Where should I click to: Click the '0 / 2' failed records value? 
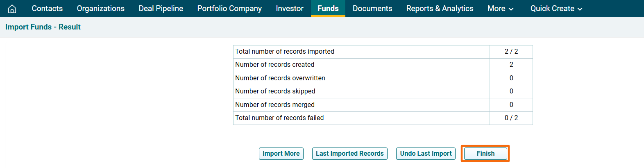(x=511, y=118)
